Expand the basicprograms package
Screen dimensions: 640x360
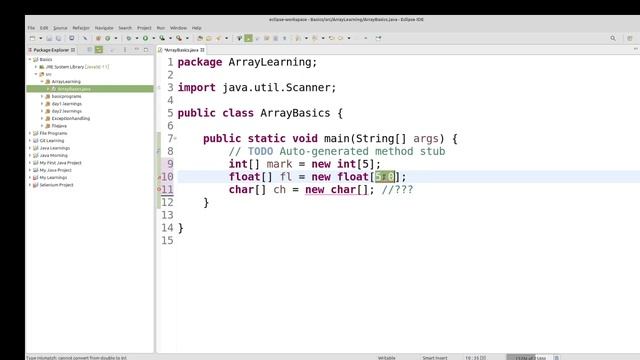[x=42, y=96]
